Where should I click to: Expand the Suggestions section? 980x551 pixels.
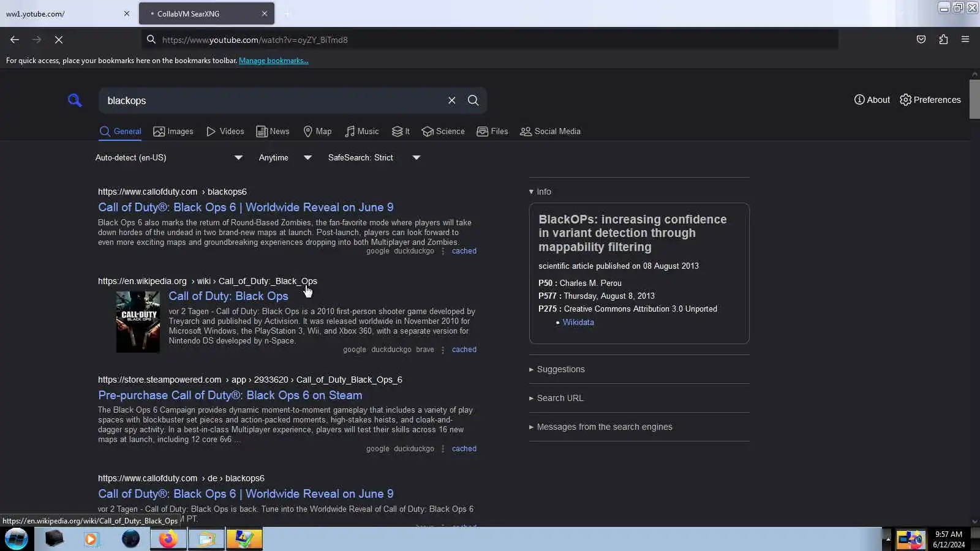(557, 370)
